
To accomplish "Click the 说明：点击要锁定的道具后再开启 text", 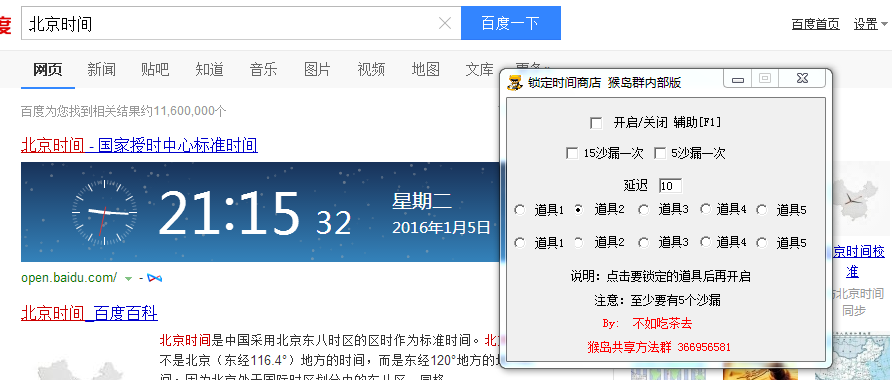I will (x=660, y=277).
